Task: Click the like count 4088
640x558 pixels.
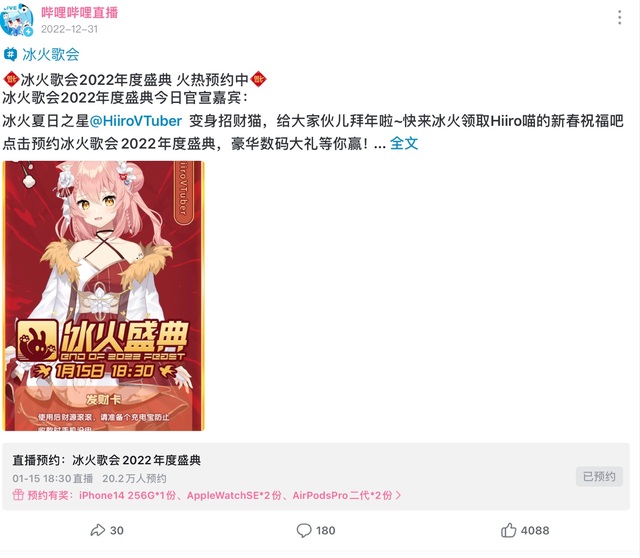Action: click(x=535, y=530)
